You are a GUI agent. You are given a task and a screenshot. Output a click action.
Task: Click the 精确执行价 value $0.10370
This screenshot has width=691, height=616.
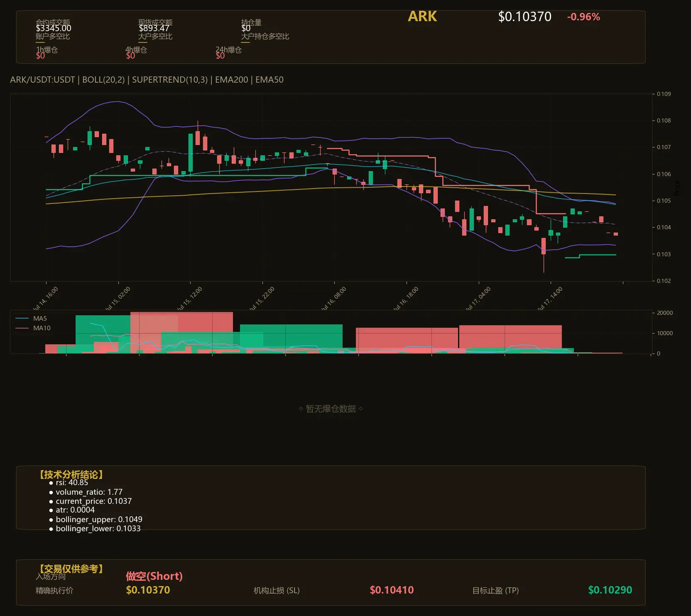pyautogui.click(x=148, y=590)
